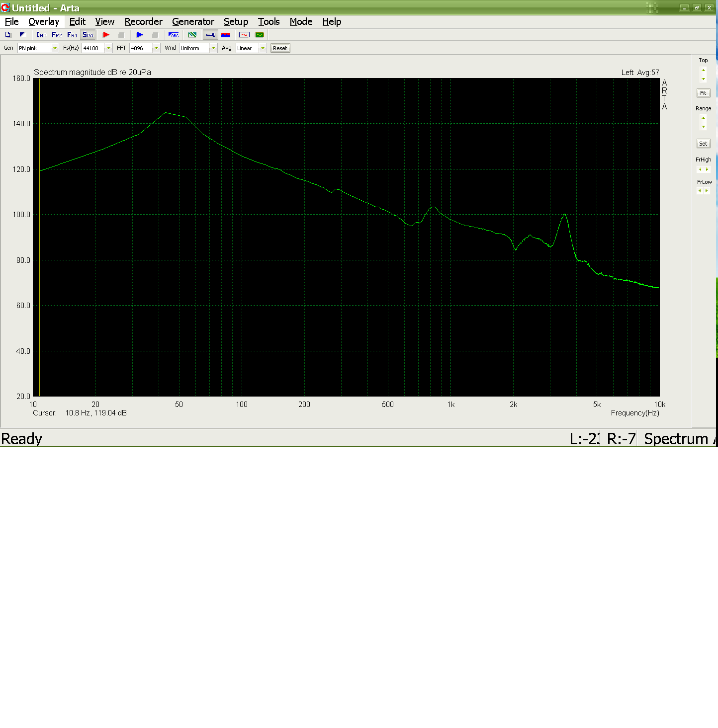This screenshot has width=718, height=728.
Task: Click the FrHigh left arrow
Action: click(x=700, y=169)
